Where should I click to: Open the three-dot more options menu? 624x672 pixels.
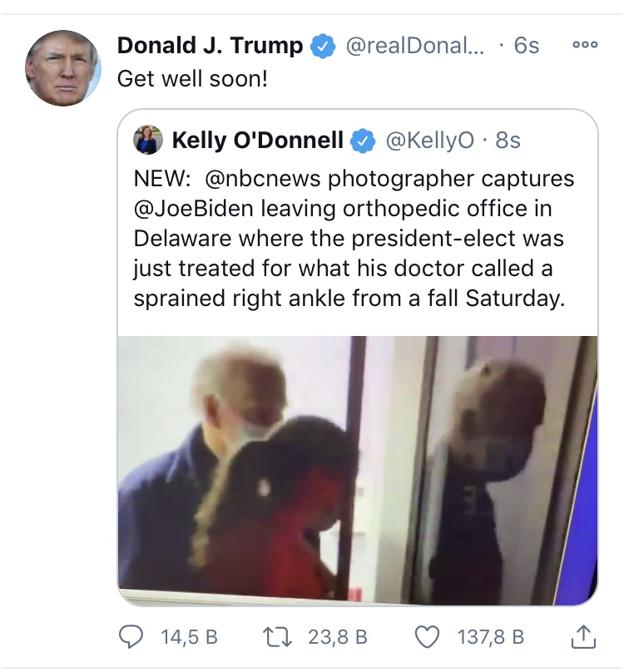(585, 45)
